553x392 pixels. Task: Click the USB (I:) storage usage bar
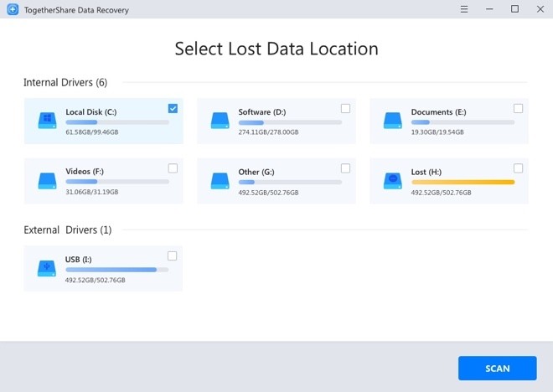click(x=116, y=270)
